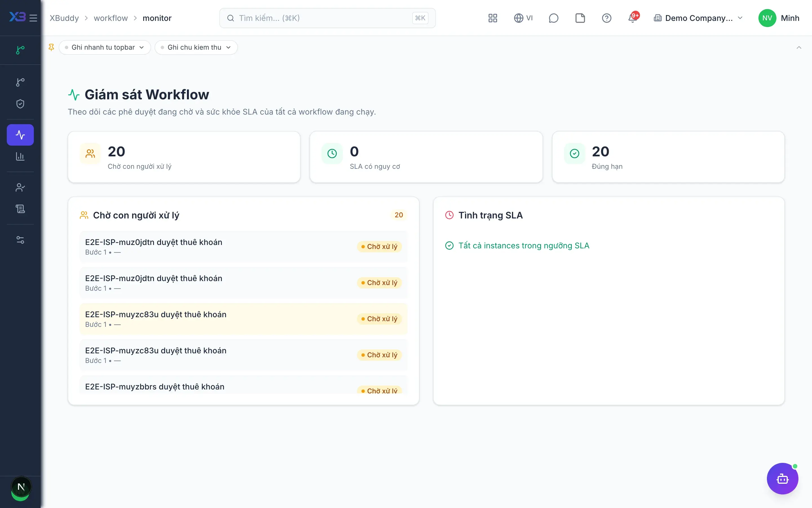
Task: Click the 20 count badge in list header
Action: pyautogui.click(x=399, y=215)
